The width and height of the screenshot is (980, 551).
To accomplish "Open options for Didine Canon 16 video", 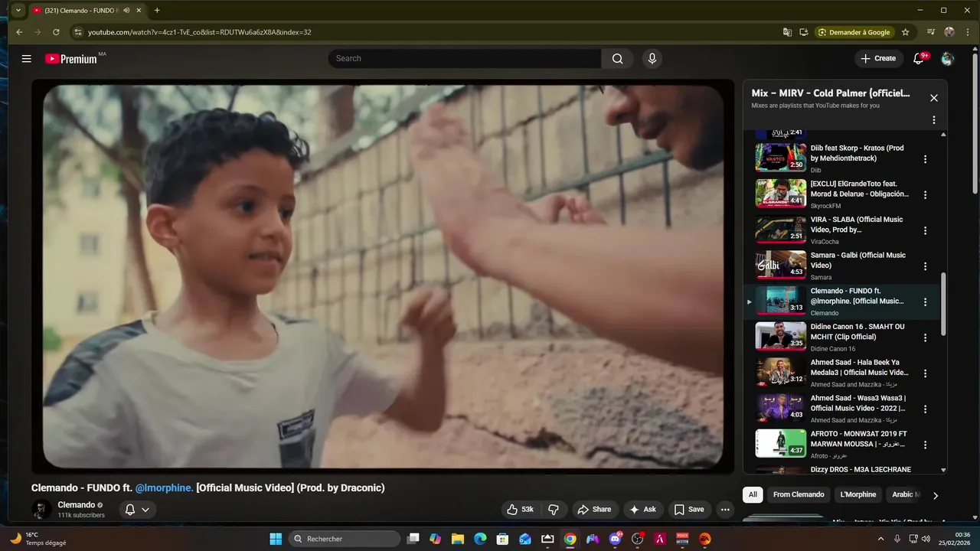I will 925,337.
